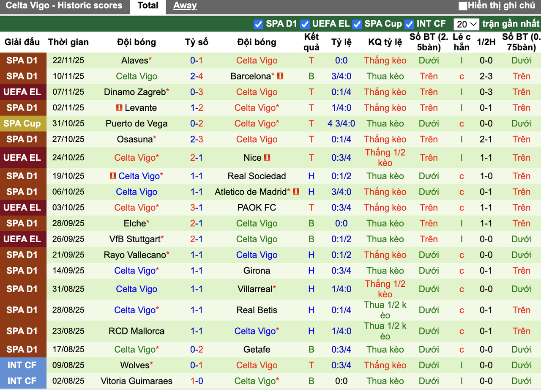This screenshot has width=541, height=392.
Task: Switch to the Total tab
Action: pos(148,6)
